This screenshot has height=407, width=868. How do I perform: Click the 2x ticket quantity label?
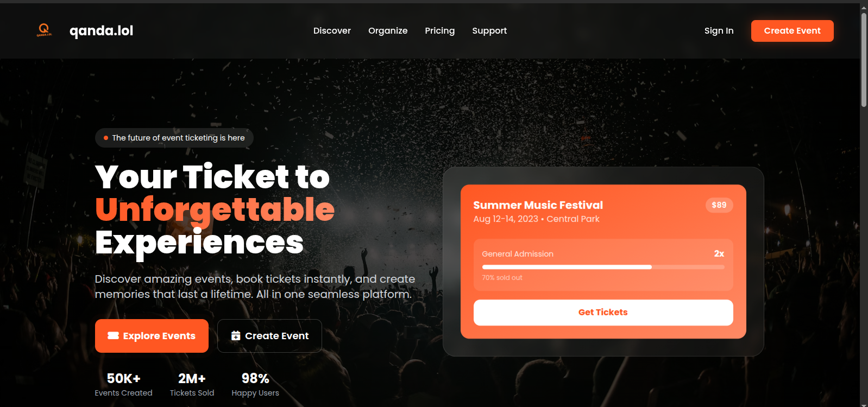719,254
